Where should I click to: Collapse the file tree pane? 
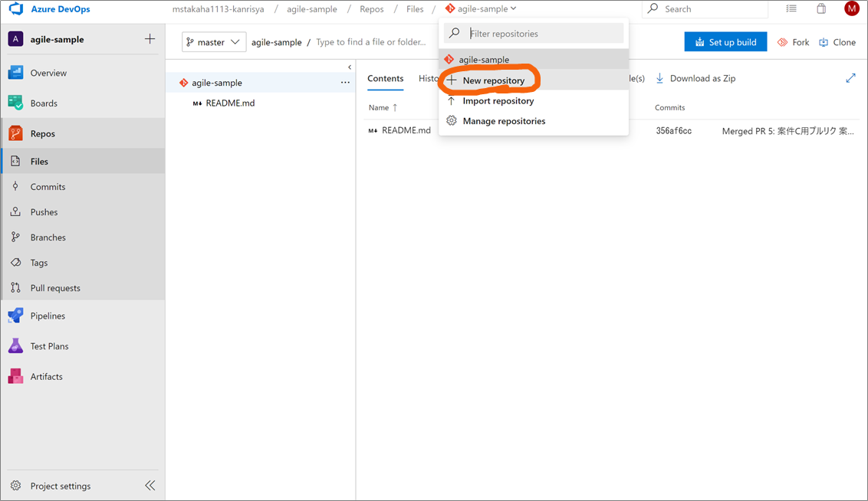coord(350,67)
